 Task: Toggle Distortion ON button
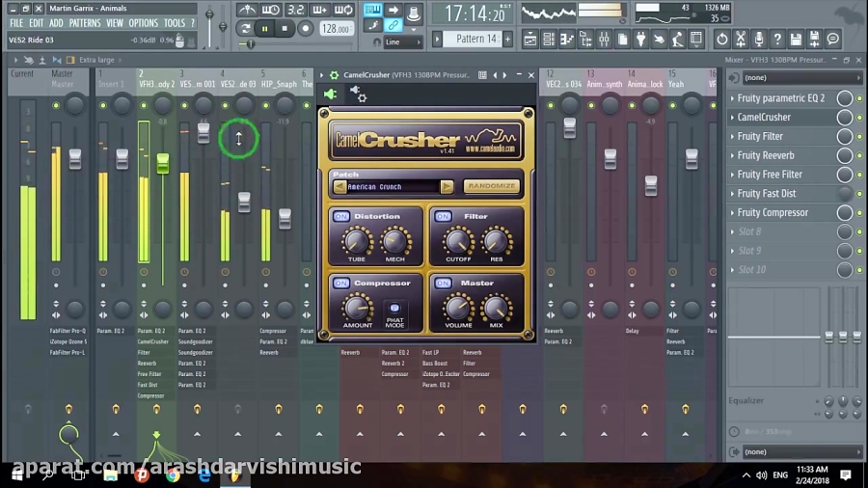(341, 216)
